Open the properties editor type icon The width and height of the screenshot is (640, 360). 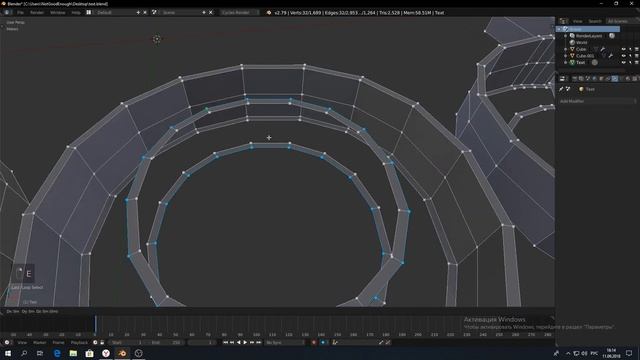[562, 78]
